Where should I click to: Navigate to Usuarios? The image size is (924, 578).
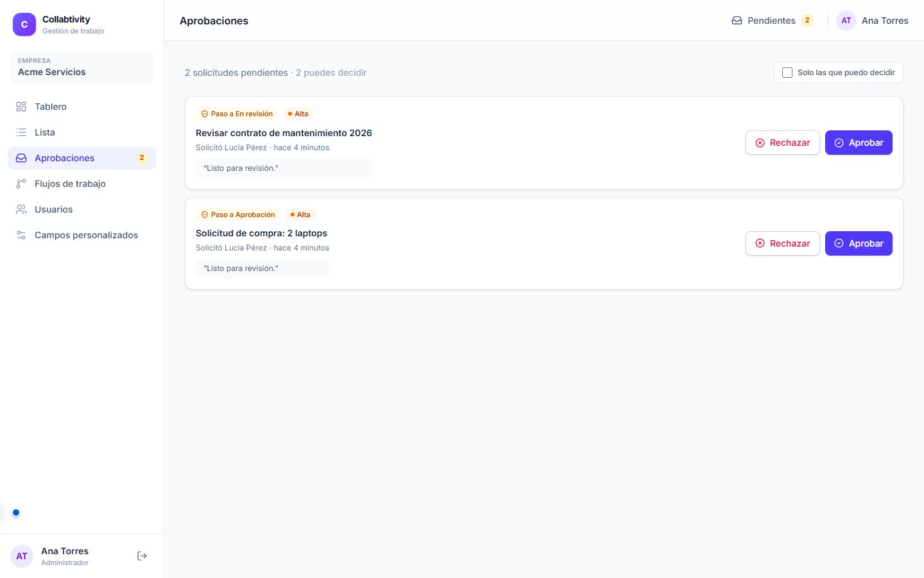(x=81, y=209)
